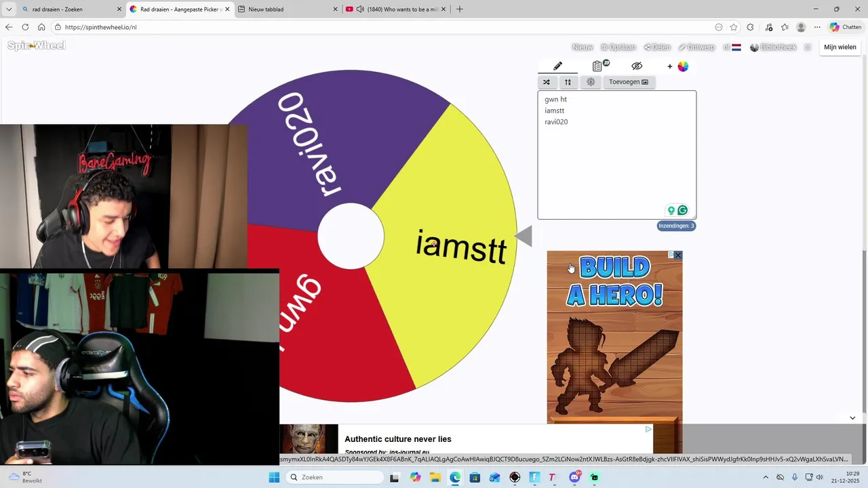
Task: Open the tab search dropdown arrow
Action: click(9, 9)
